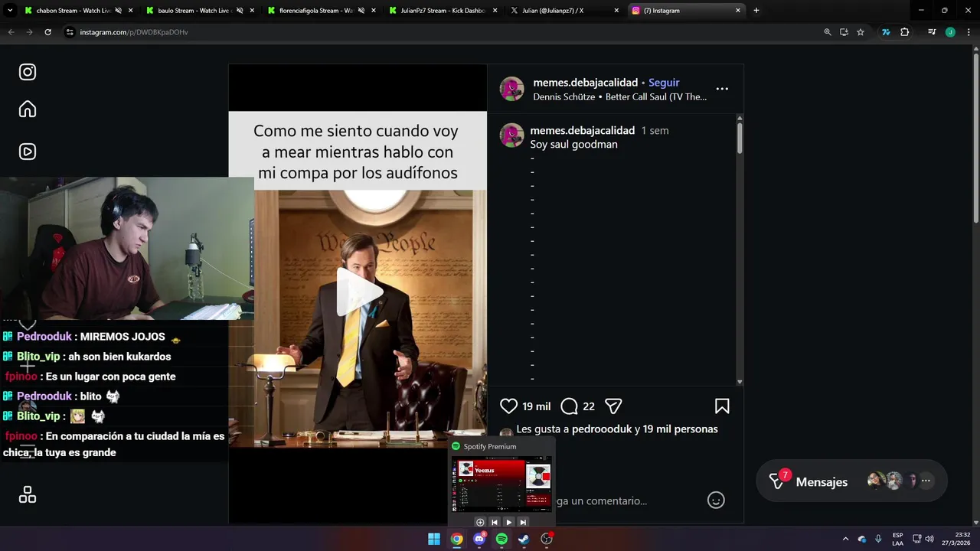The height and width of the screenshot is (551, 980).
Task: Open the 7TV extension icon
Action: coord(886,32)
